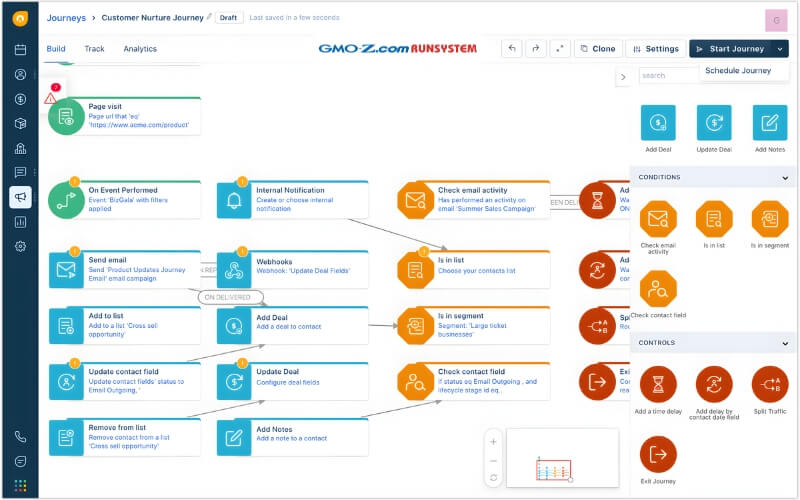Open the chat bubble icon at sidebar bottom
Viewport: 800px width, 500px height.
point(20,461)
